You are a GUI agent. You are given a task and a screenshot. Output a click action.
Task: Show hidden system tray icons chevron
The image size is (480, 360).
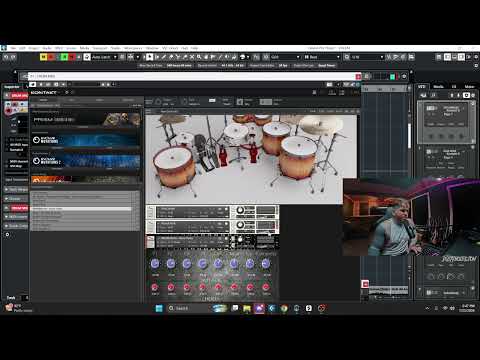pos(427,308)
